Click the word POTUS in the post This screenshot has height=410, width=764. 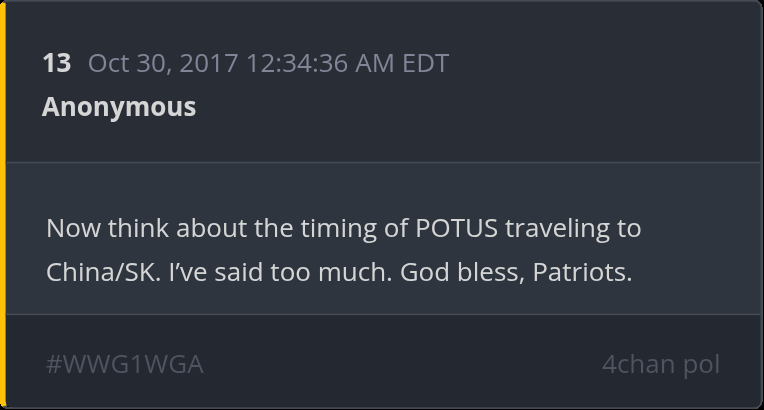(456, 228)
